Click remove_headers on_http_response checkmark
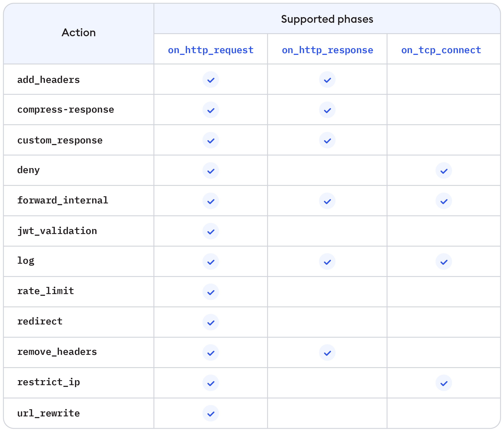504x432 pixels. coord(327,353)
